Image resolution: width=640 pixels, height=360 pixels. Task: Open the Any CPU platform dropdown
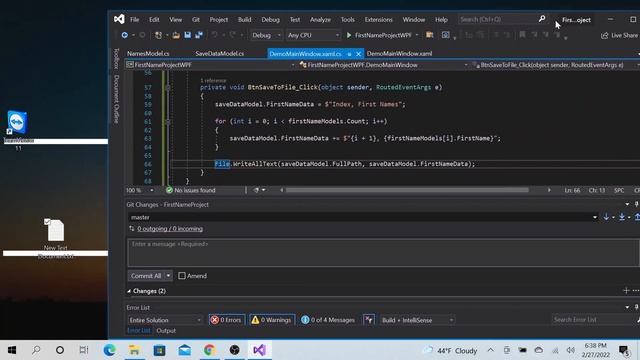pyautogui.click(x=313, y=36)
